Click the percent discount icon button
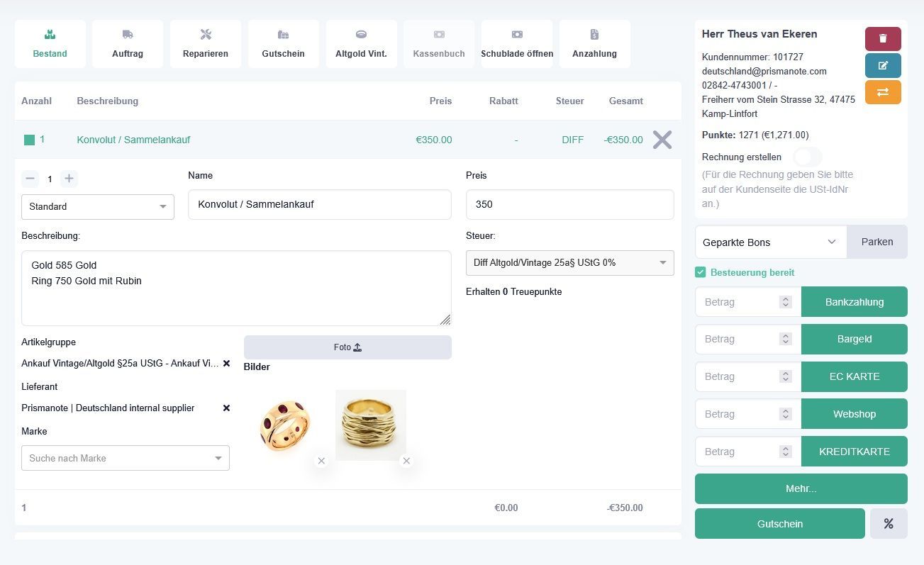 (889, 524)
